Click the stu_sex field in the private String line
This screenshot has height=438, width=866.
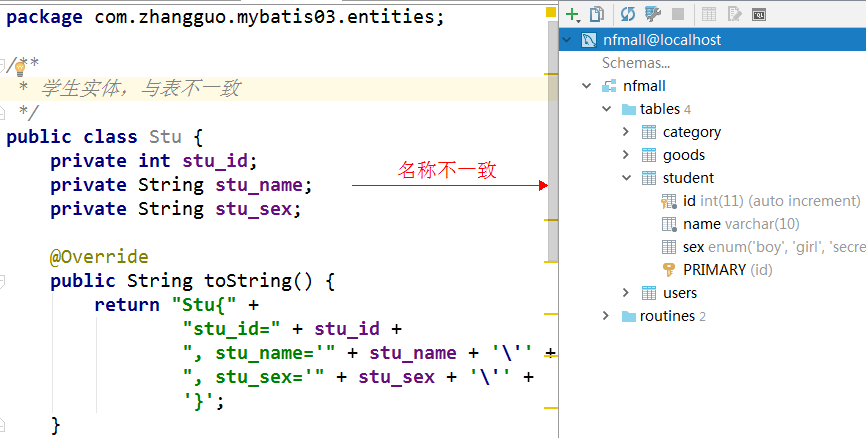coord(254,209)
